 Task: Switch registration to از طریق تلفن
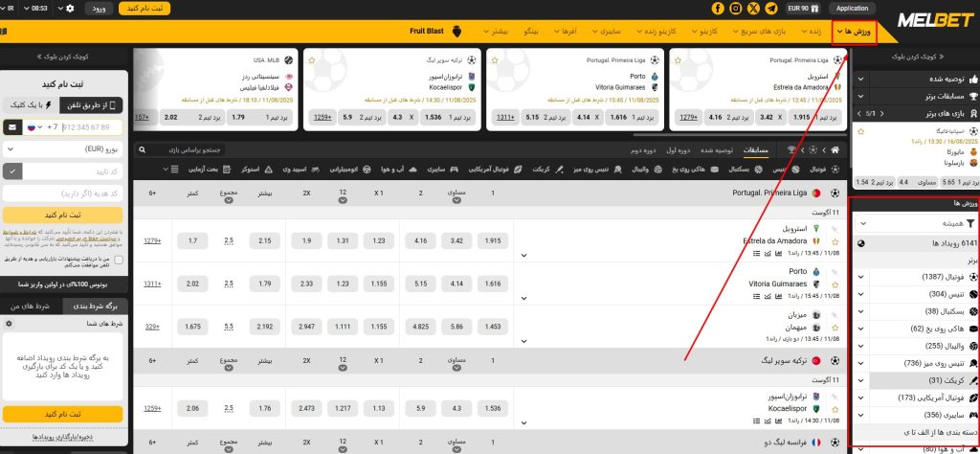[93, 105]
